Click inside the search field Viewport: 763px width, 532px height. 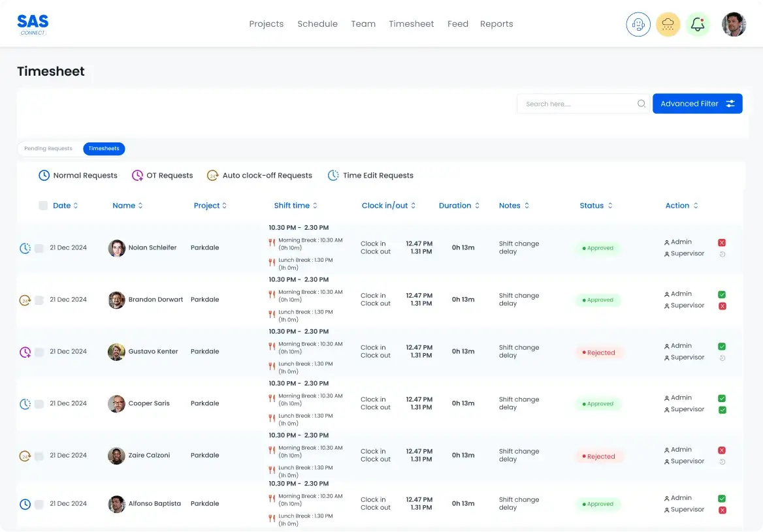click(x=575, y=103)
